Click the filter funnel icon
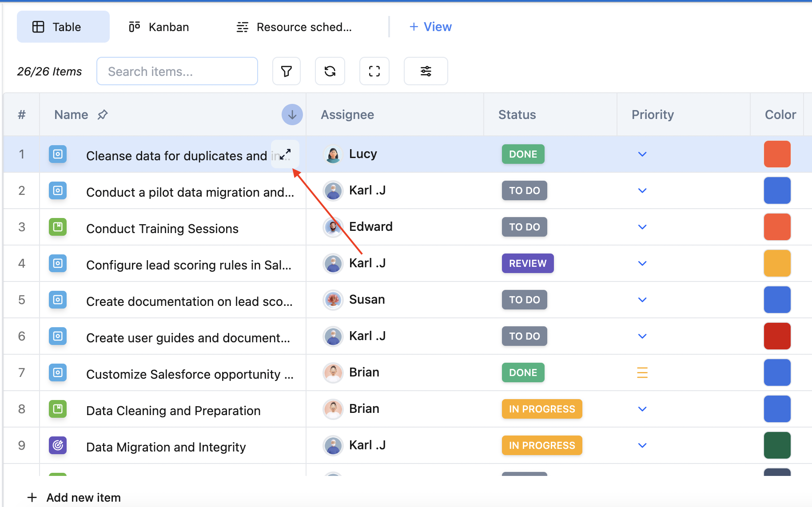This screenshot has width=812, height=507. (x=287, y=71)
